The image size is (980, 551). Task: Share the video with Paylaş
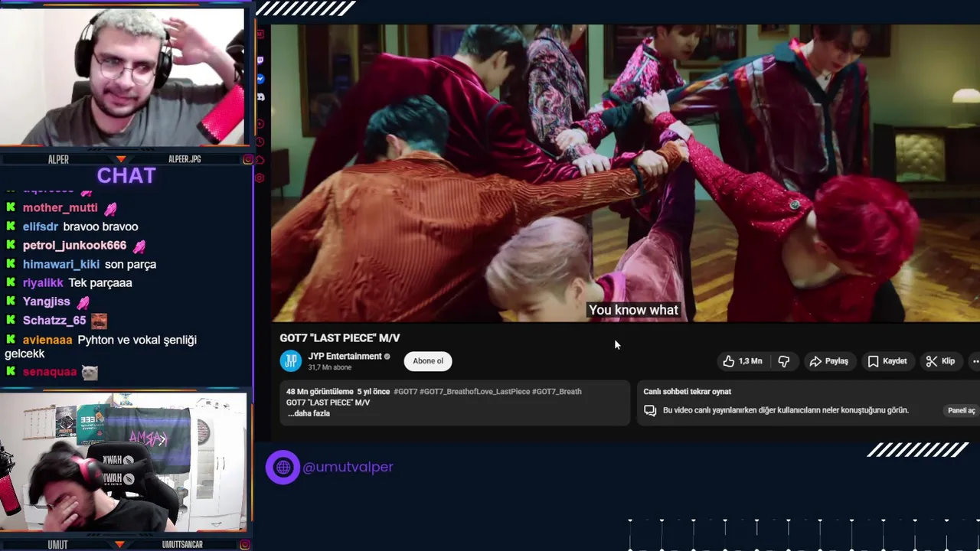coord(828,361)
